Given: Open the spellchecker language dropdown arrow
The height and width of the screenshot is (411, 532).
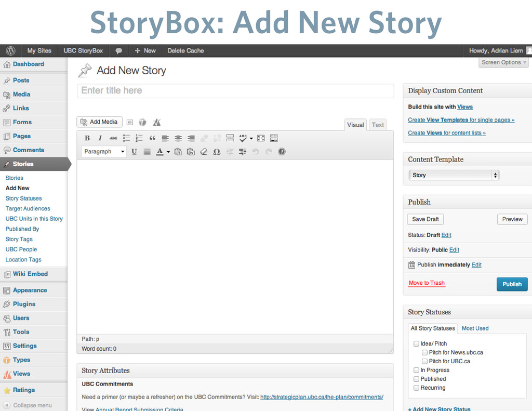Looking at the screenshot, I should (x=251, y=138).
